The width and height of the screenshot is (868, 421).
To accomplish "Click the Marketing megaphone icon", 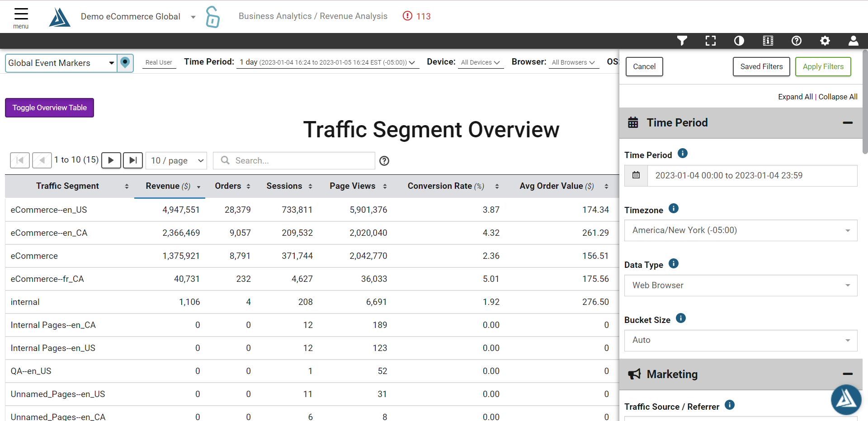I will coord(634,374).
